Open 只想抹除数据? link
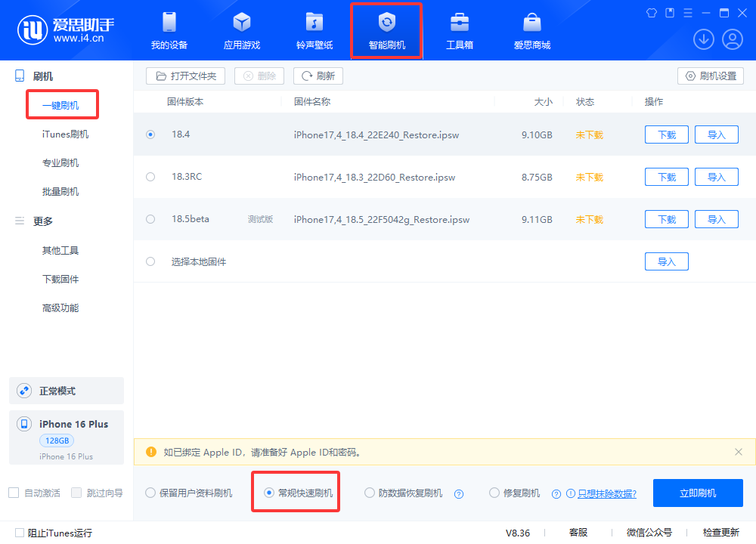This screenshot has height=544, width=756. (x=609, y=492)
